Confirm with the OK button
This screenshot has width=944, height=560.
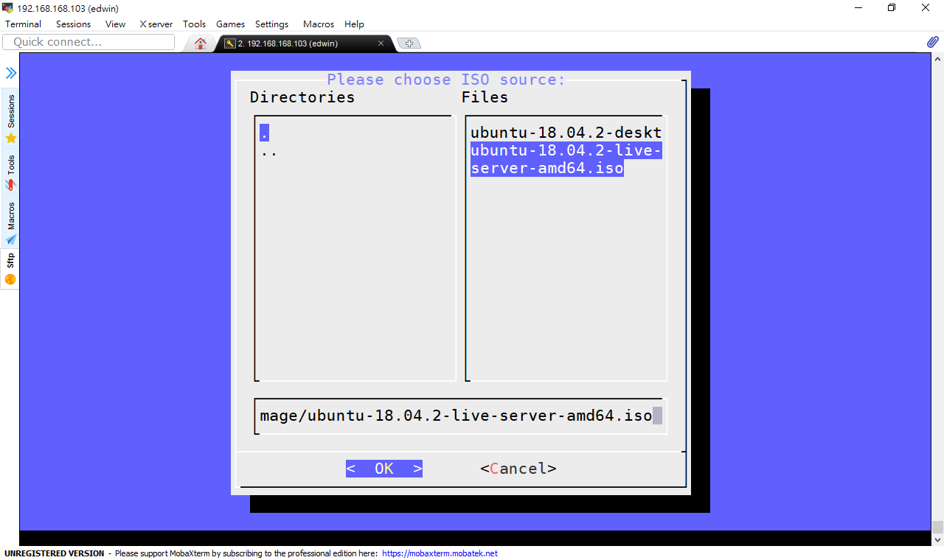coord(384,469)
